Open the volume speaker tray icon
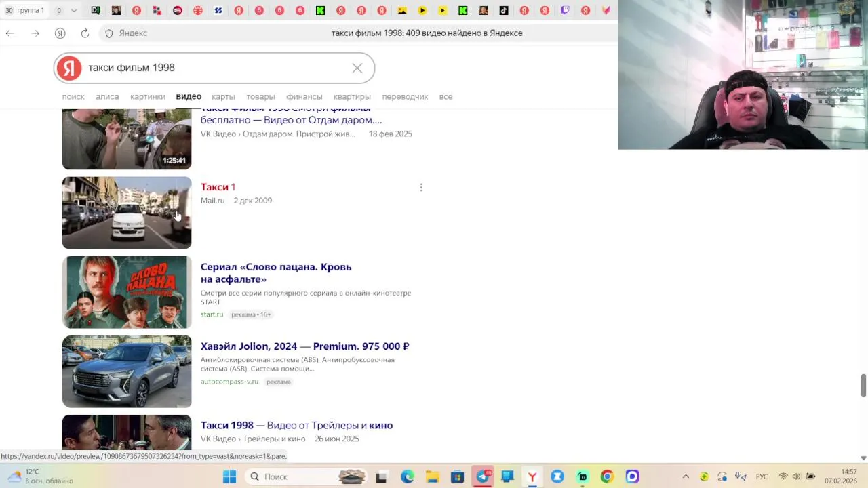The width and height of the screenshot is (868, 488). coord(796,476)
